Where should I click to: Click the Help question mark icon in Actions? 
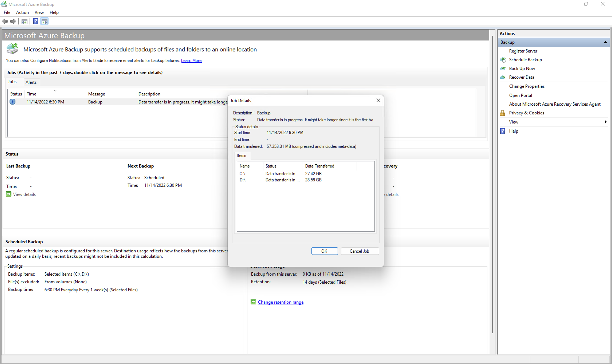[503, 131]
